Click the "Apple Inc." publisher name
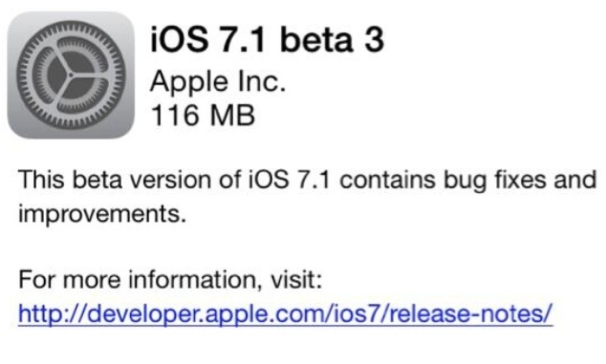 (x=218, y=81)
